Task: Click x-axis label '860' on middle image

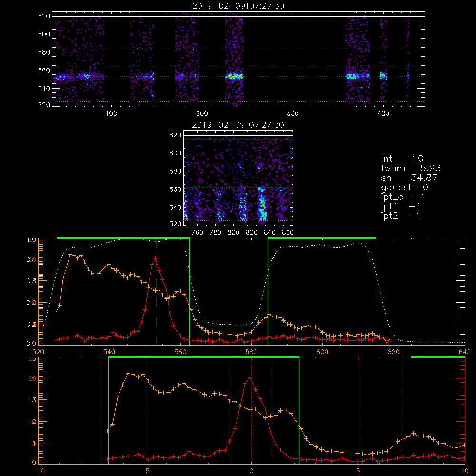Action: 288,233
